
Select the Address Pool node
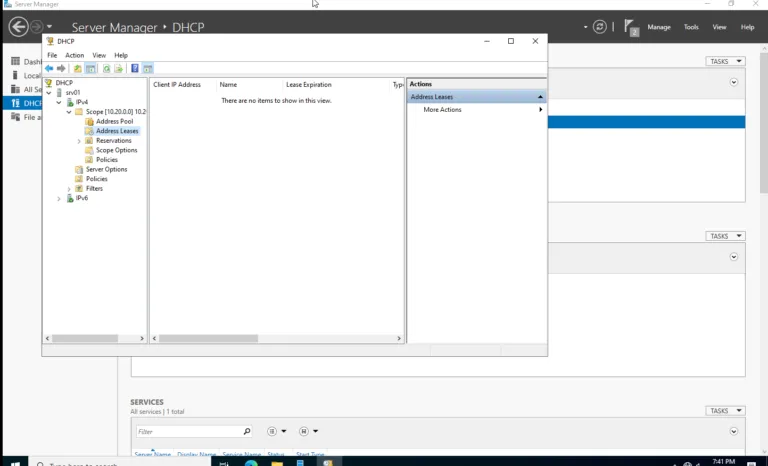coord(114,121)
